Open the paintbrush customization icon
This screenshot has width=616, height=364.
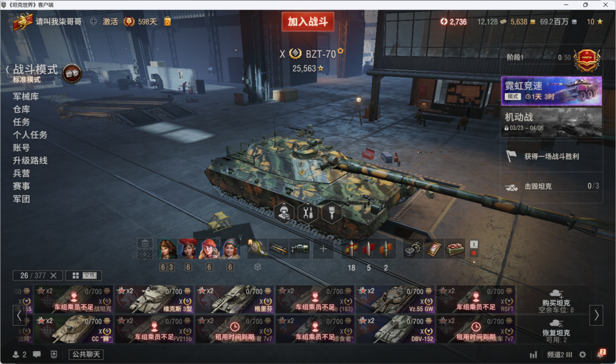(331, 213)
